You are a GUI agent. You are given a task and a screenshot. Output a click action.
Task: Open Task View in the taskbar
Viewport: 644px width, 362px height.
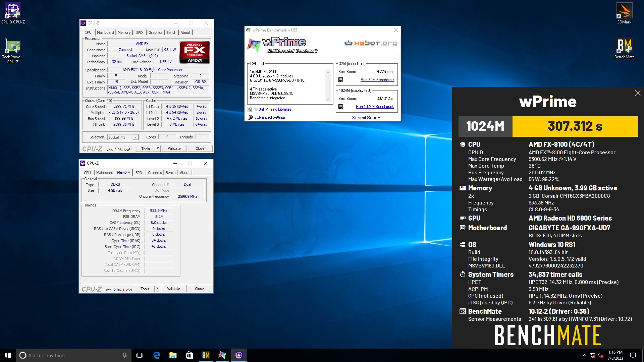click(x=140, y=355)
